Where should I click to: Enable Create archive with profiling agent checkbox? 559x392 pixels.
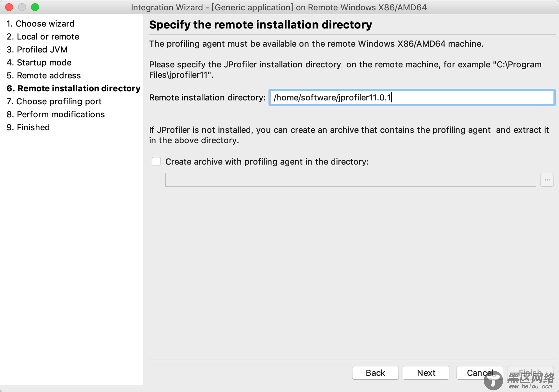tap(156, 161)
